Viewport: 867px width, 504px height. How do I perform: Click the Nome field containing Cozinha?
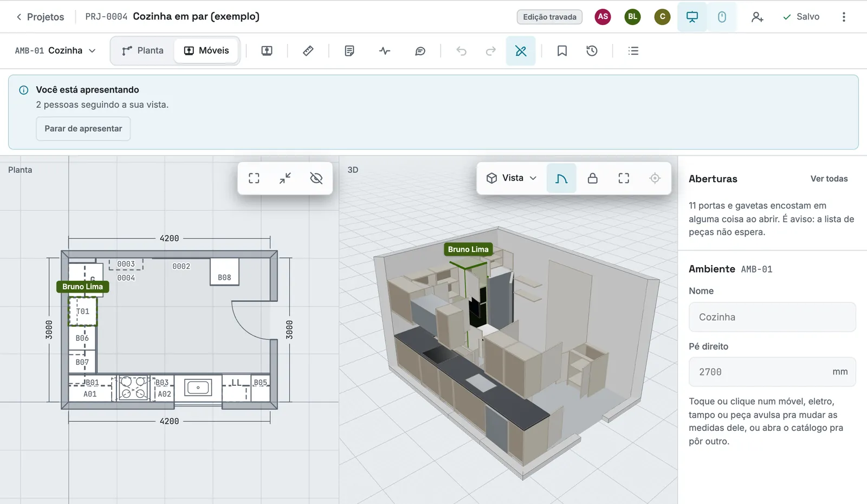(772, 317)
